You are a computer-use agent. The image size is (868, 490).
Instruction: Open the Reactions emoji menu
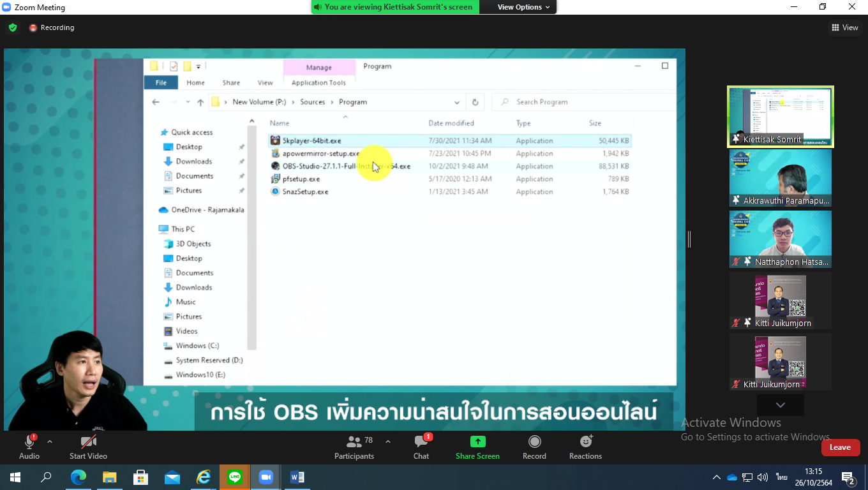[586, 442]
